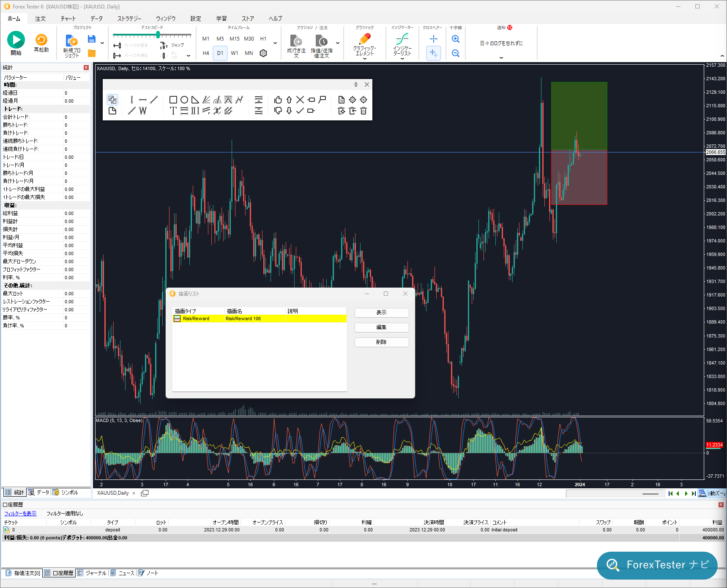The image size is (727, 588).
Task: Open the 指値/逆指値注文 pending order icon
Action: coord(322,46)
